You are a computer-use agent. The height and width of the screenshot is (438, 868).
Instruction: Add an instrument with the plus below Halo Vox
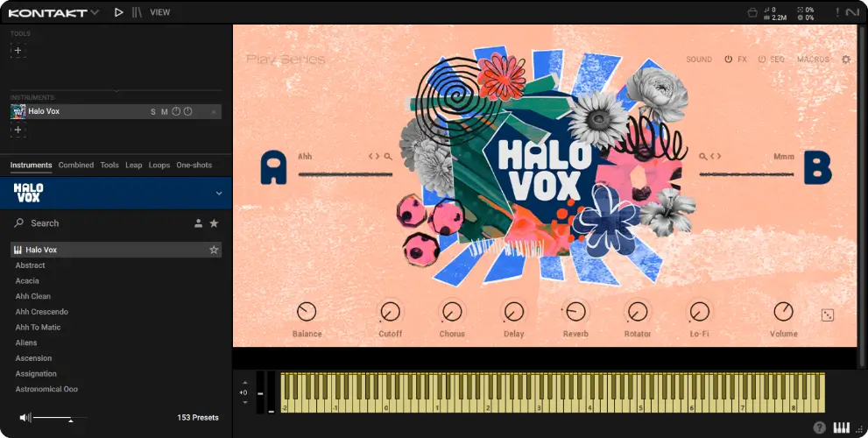click(x=18, y=130)
